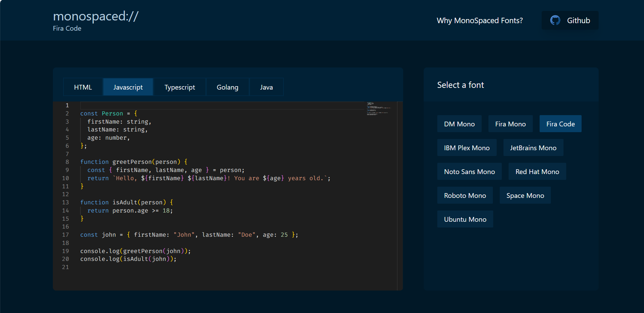
Task: Switch to the Roboto Mono font
Action: coord(465,195)
